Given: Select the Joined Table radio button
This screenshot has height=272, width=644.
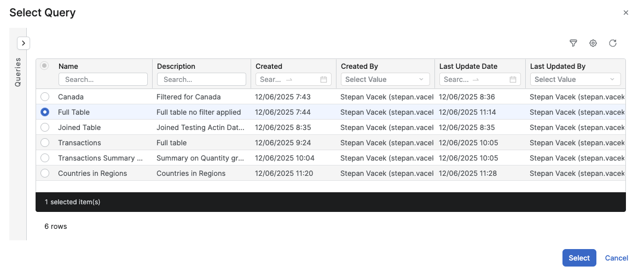Looking at the screenshot, I should click(x=45, y=127).
